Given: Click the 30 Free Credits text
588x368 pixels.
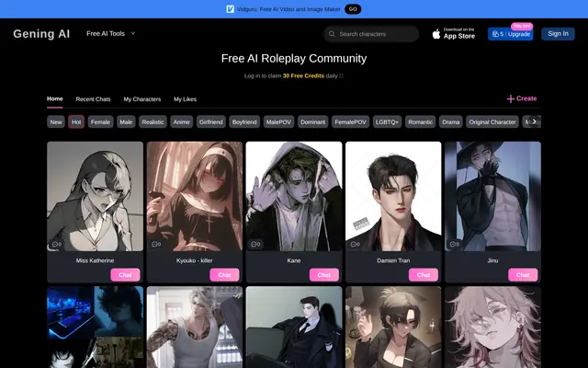Looking at the screenshot, I should (x=303, y=75).
